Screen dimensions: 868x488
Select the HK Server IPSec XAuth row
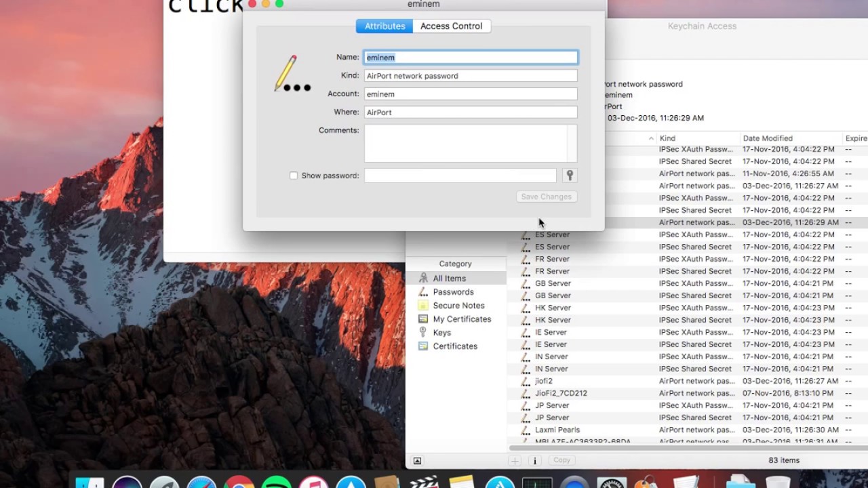688,308
